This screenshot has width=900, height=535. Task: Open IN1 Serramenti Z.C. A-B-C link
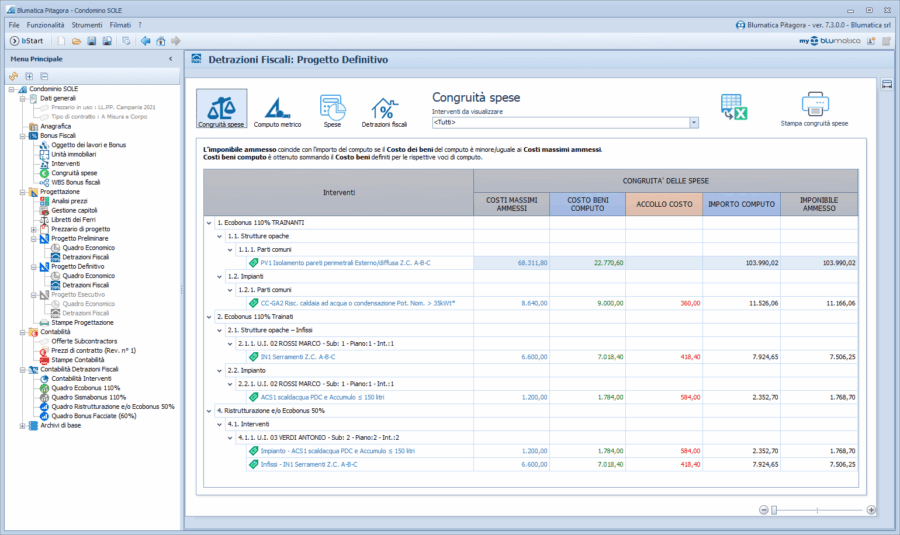click(x=298, y=357)
